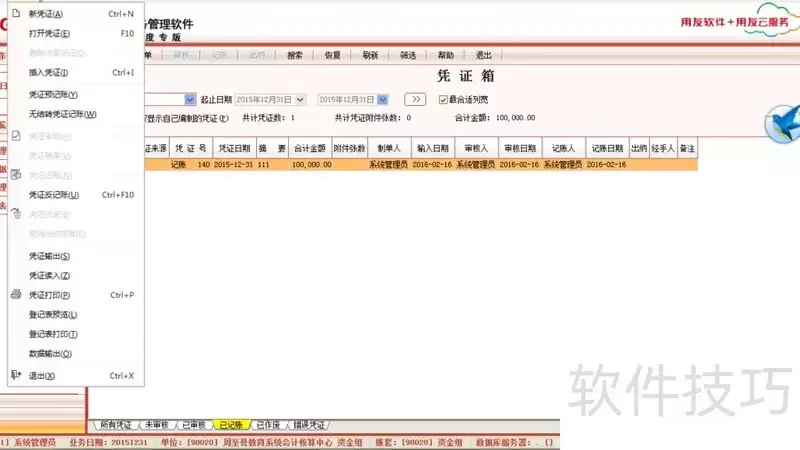800x450 pixels.
Task: Click the printer icon beside 凭证打印
Action: pos(16,294)
